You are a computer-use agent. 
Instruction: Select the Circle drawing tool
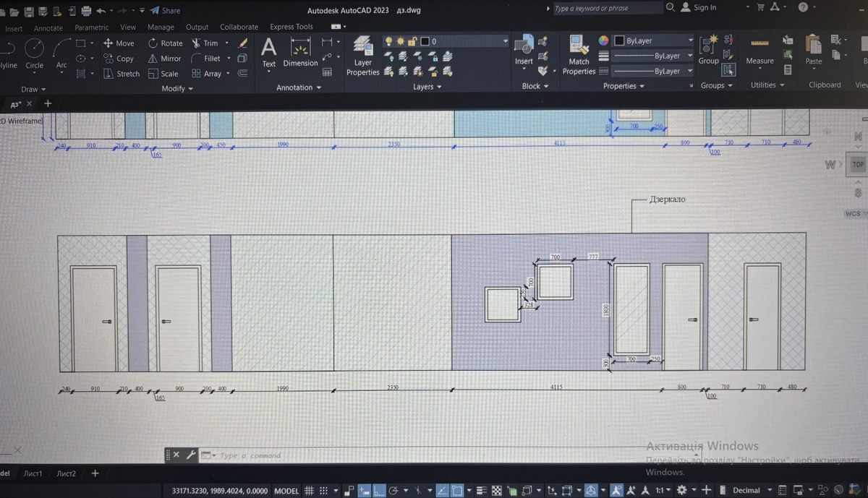(x=34, y=53)
